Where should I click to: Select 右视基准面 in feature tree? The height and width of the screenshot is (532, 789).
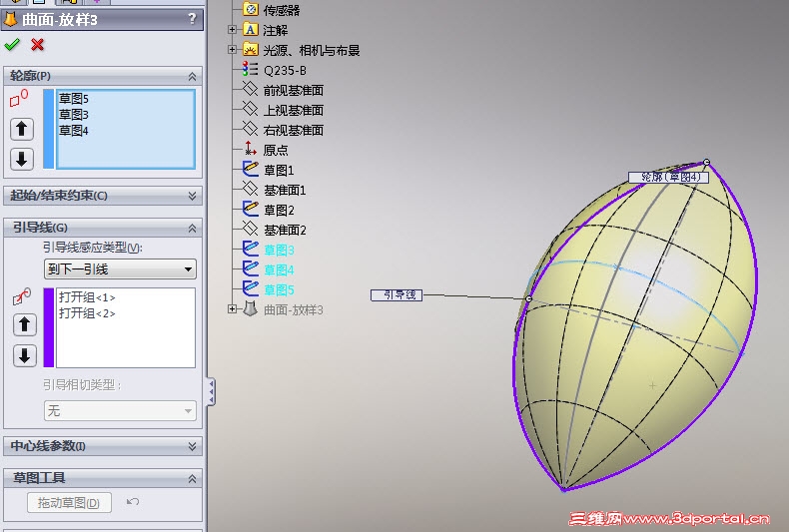point(294,130)
